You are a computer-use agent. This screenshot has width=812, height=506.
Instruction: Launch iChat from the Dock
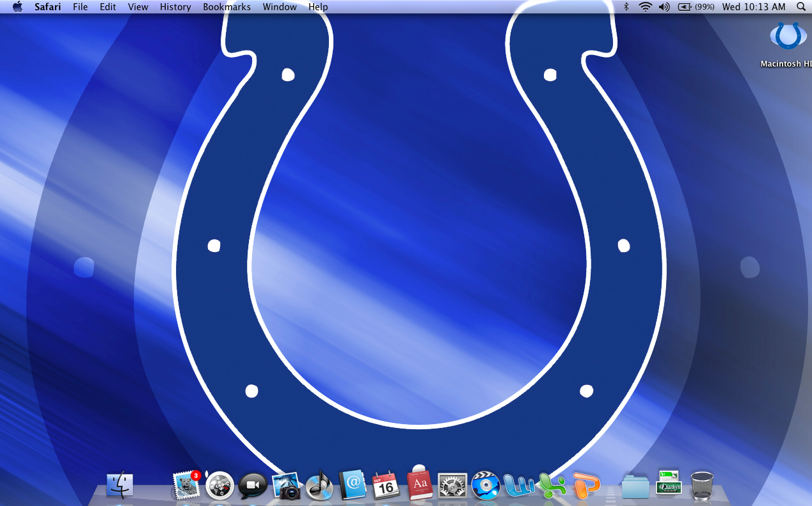pyautogui.click(x=253, y=486)
